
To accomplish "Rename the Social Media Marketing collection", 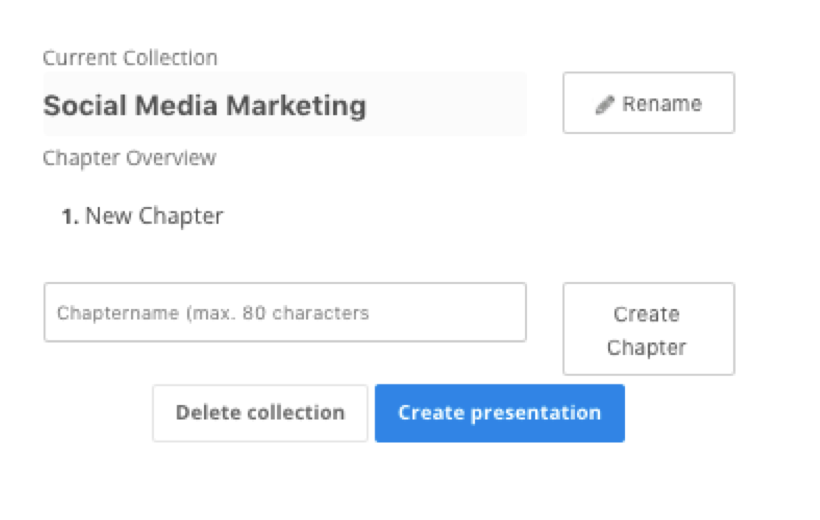I will point(648,103).
